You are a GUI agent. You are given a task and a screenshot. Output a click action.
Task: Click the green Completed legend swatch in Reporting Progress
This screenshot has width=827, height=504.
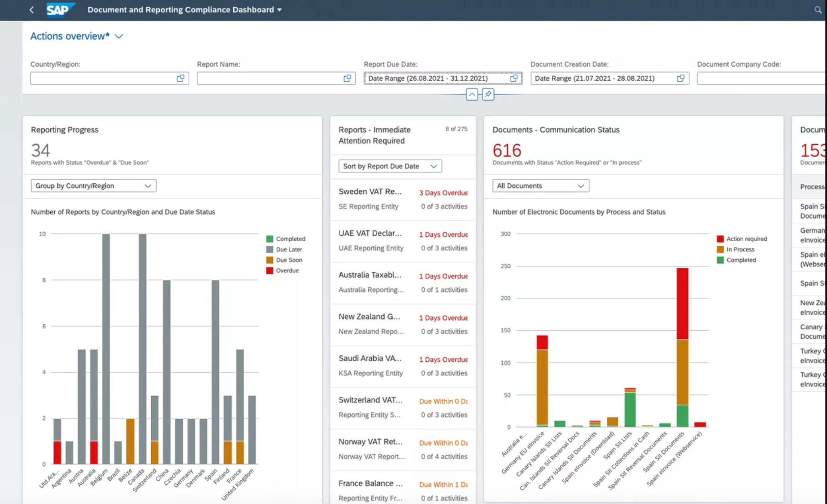coord(269,239)
